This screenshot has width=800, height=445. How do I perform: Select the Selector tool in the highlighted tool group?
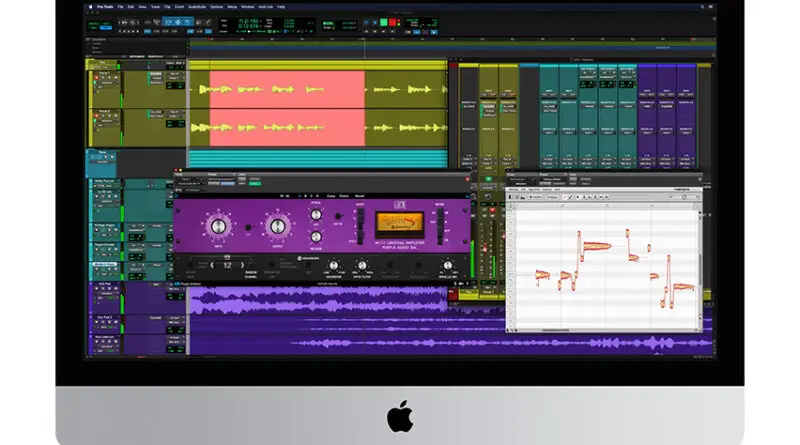(178, 22)
